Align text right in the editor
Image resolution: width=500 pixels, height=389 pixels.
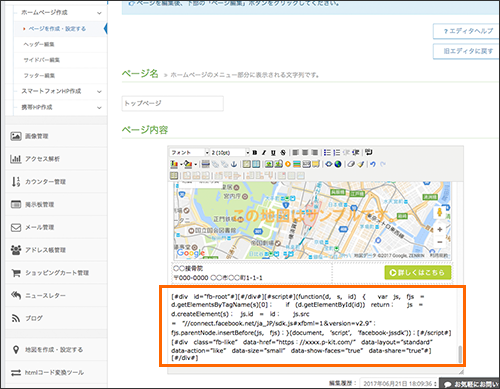click(314, 152)
